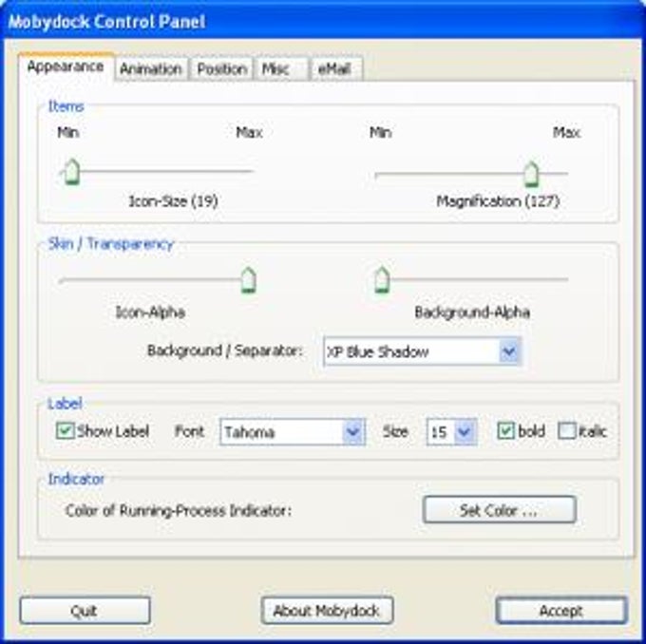Switch to the Misc tab
The image size is (646, 644).
tap(281, 68)
